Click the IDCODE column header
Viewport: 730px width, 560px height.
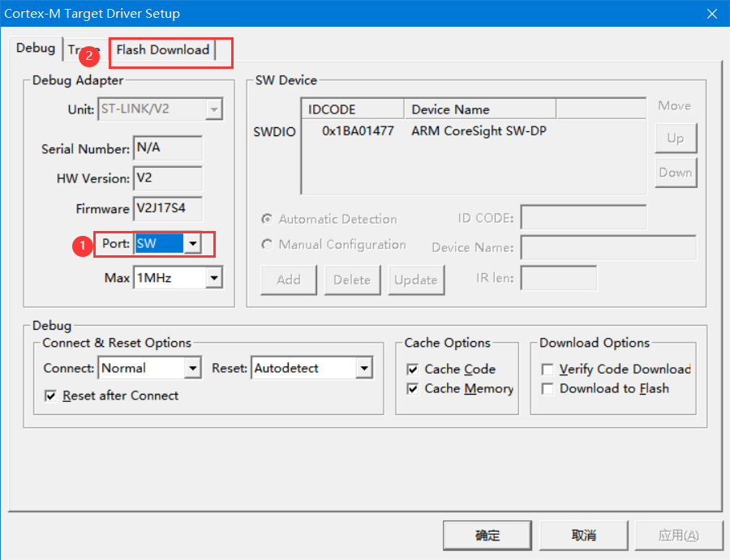(353, 109)
